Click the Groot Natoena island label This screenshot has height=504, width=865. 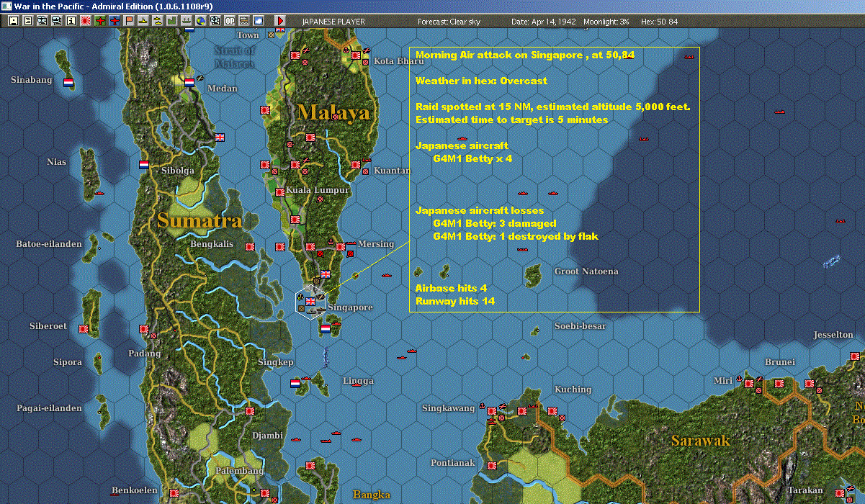[586, 271]
